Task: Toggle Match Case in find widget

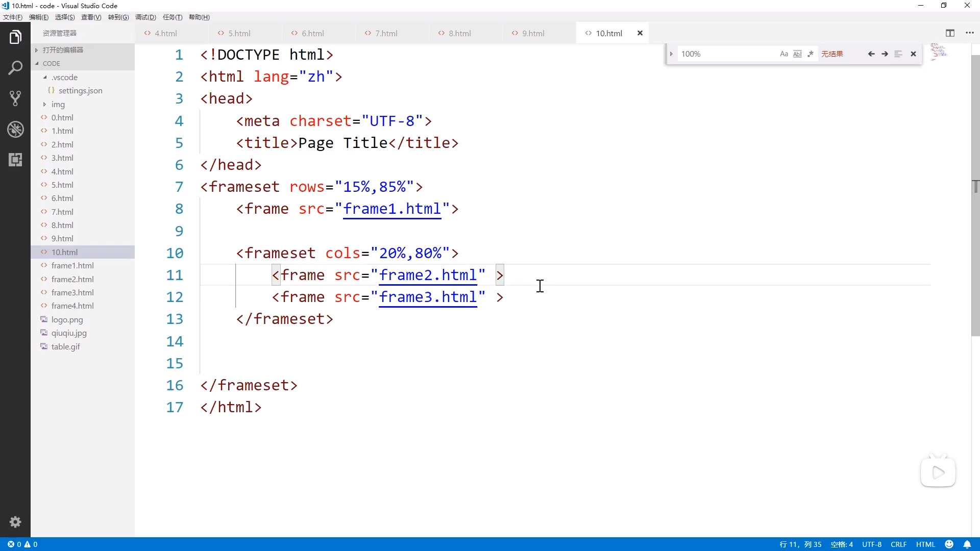Action: click(784, 54)
